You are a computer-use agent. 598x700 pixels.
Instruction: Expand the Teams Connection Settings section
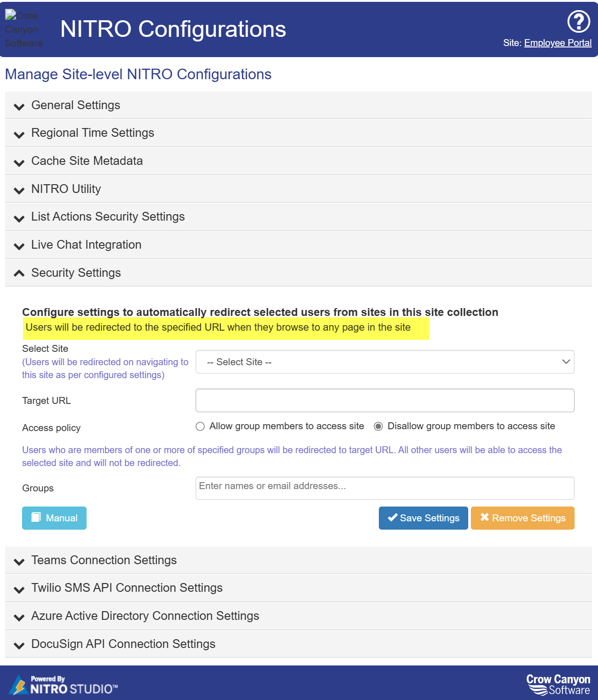(104, 560)
